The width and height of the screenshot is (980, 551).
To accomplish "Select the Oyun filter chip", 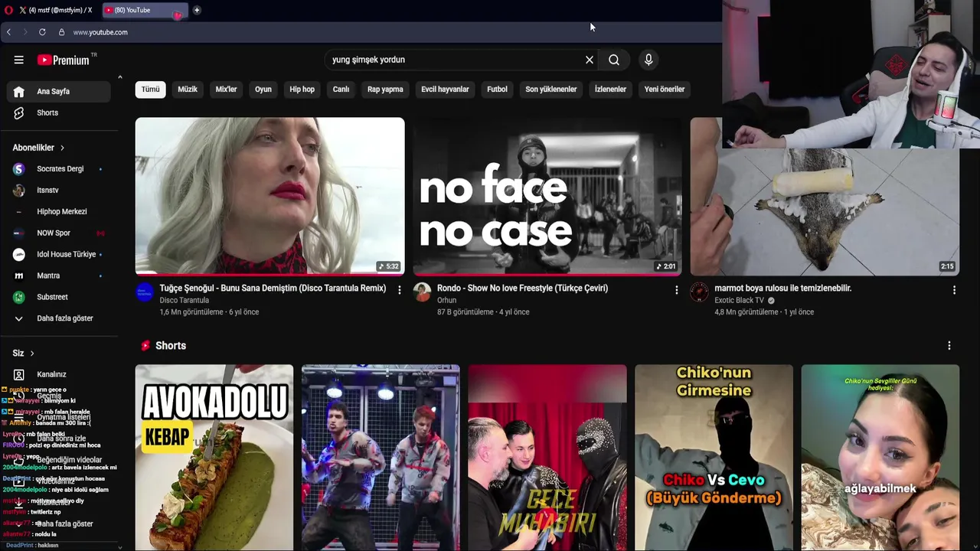I will pos(263,90).
